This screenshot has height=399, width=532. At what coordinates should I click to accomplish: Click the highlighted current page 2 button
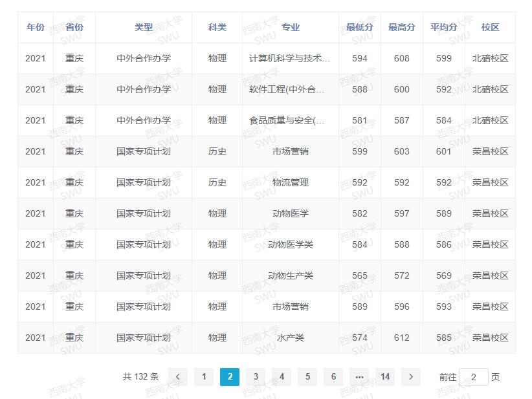click(x=230, y=376)
